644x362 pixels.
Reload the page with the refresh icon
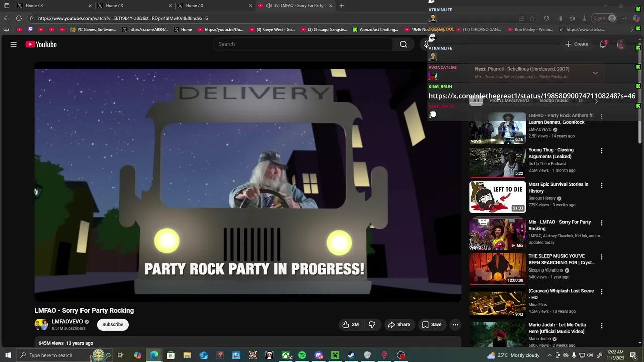pyautogui.click(x=19, y=18)
